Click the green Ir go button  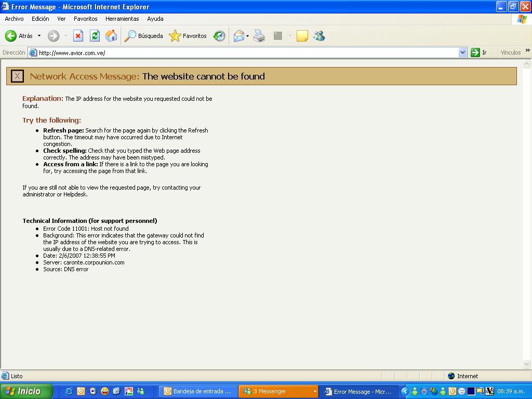[479, 52]
